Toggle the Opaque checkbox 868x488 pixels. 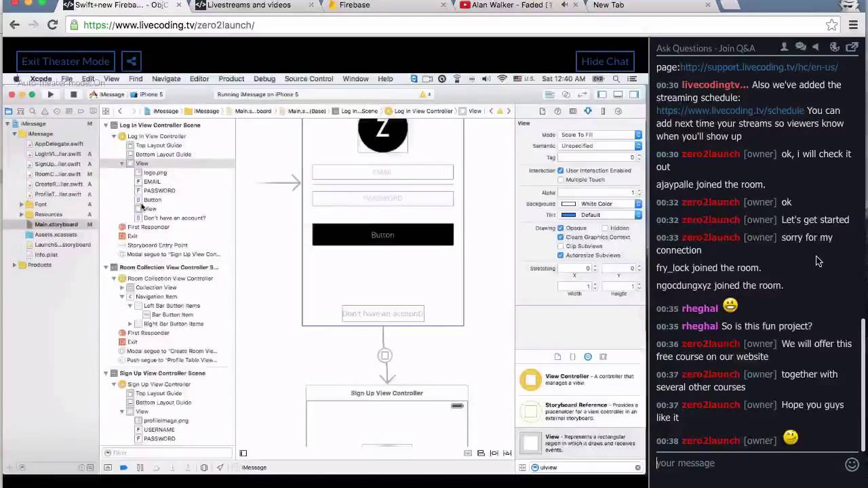(560, 228)
